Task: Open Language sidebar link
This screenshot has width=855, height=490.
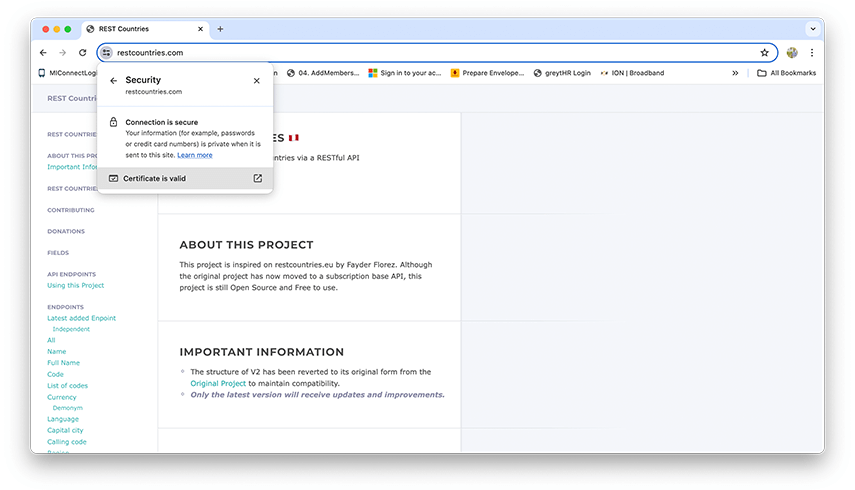Action: [63, 419]
